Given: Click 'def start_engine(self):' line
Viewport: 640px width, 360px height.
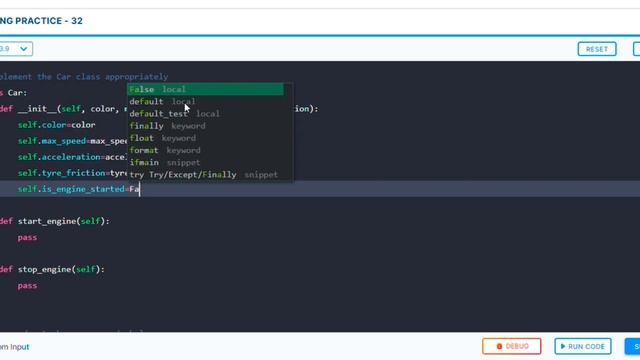Looking at the screenshot, I should pyautogui.click(x=55, y=221).
